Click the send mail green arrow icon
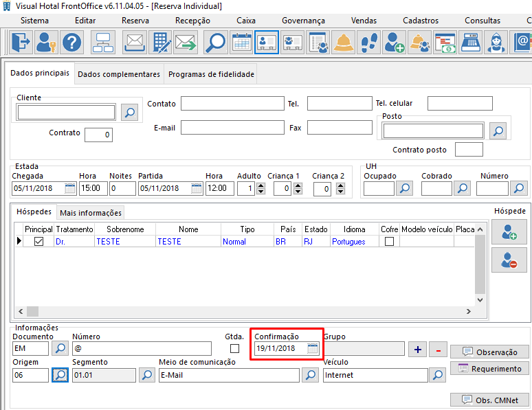 coord(186,43)
